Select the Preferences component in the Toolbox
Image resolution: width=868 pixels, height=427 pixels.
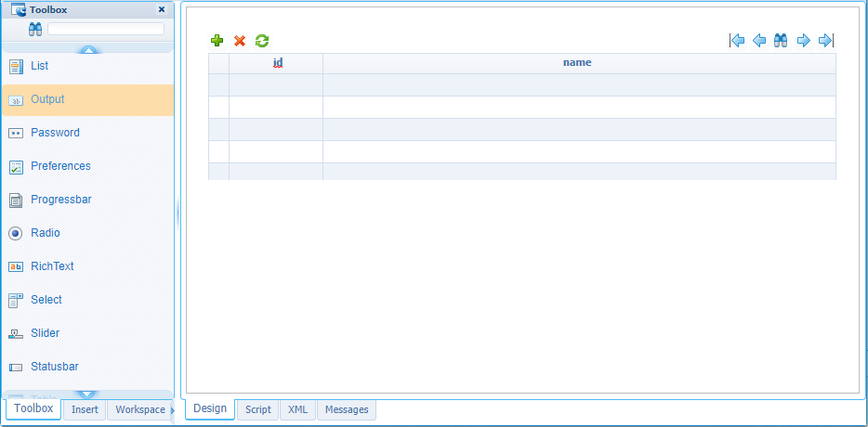[x=60, y=166]
